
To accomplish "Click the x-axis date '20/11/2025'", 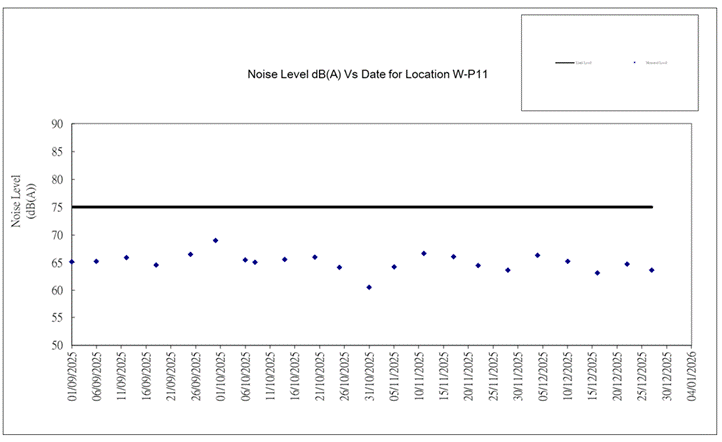I will click(x=469, y=376).
